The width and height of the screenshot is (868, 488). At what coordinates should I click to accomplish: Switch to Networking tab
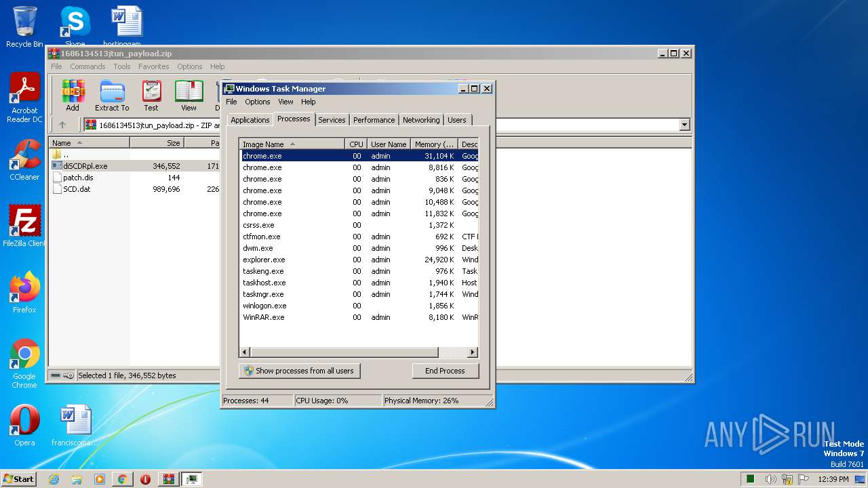(421, 120)
